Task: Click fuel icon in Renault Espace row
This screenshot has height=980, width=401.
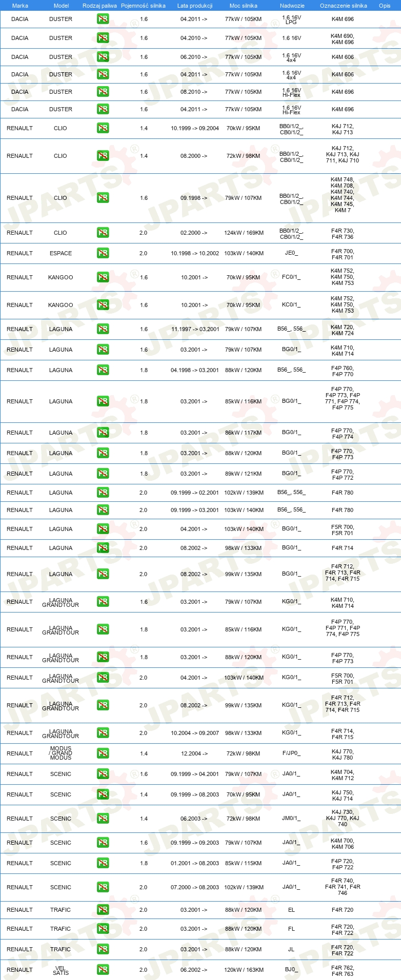Action: [x=103, y=253]
